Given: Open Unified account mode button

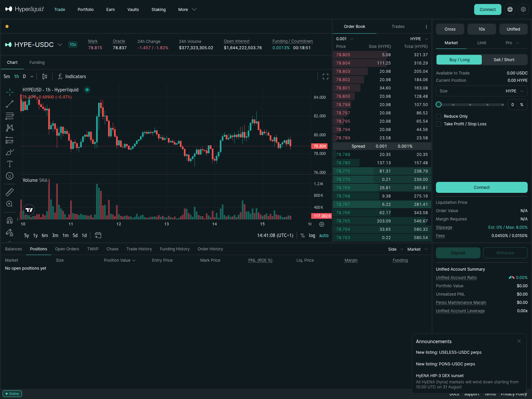Looking at the screenshot, I should [x=513, y=29].
